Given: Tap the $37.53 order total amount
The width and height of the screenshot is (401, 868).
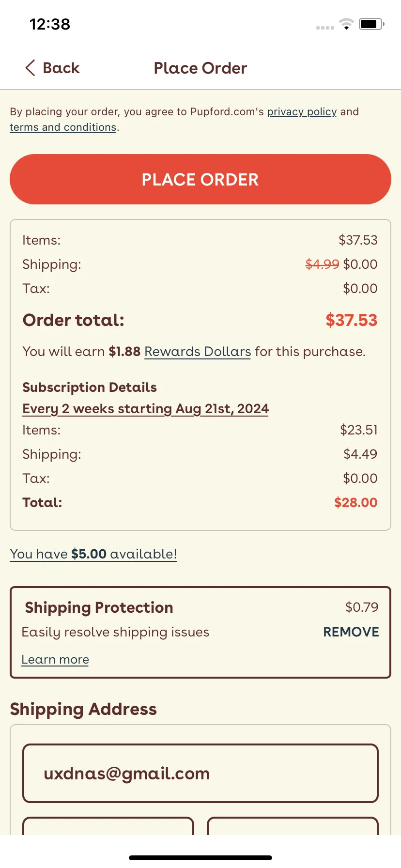Looking at the screenshot, I should click(351, 320).
